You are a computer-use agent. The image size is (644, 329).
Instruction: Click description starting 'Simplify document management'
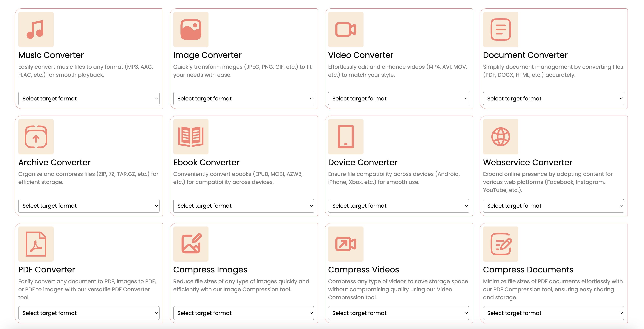coord(553,71)
